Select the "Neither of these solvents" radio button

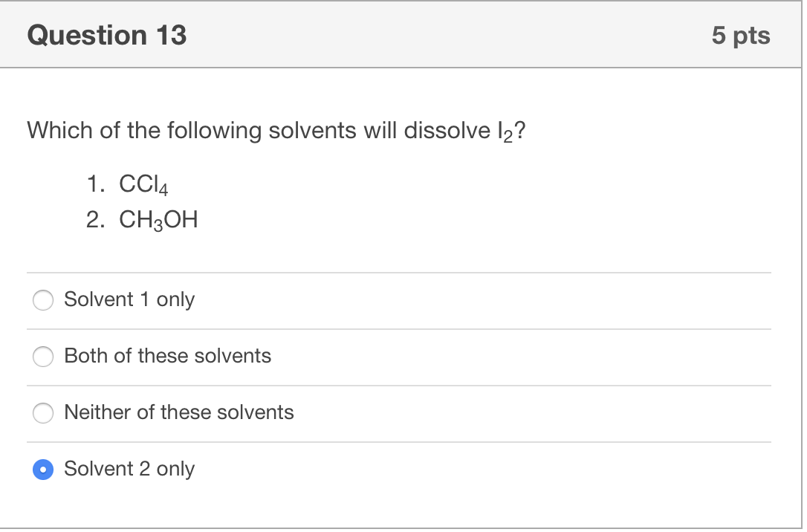click(43, 413)
